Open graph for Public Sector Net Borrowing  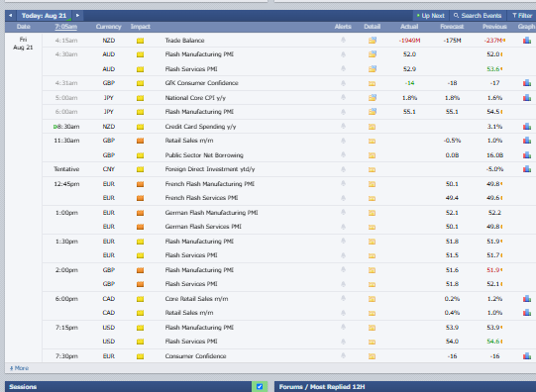527,155
